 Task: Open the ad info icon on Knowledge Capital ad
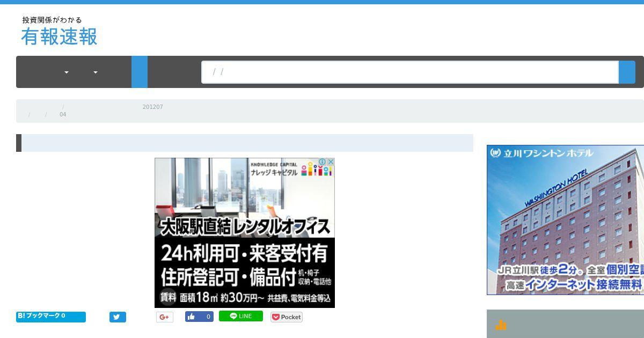323,161
